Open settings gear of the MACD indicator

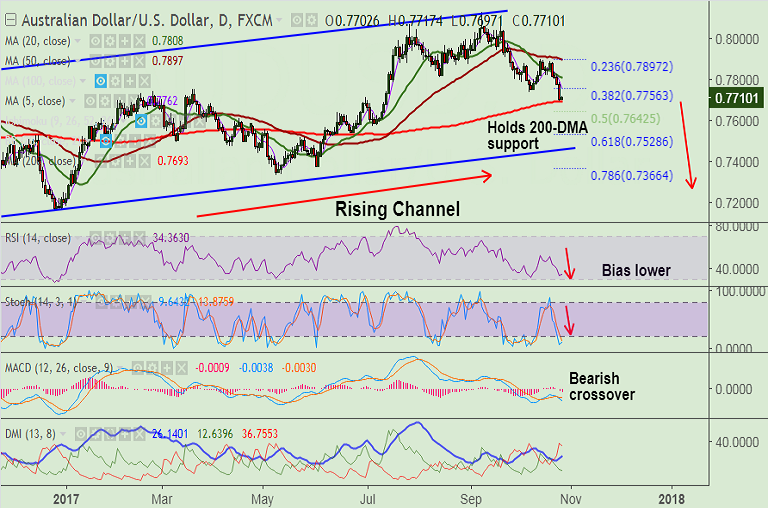(x=153, y=368)
